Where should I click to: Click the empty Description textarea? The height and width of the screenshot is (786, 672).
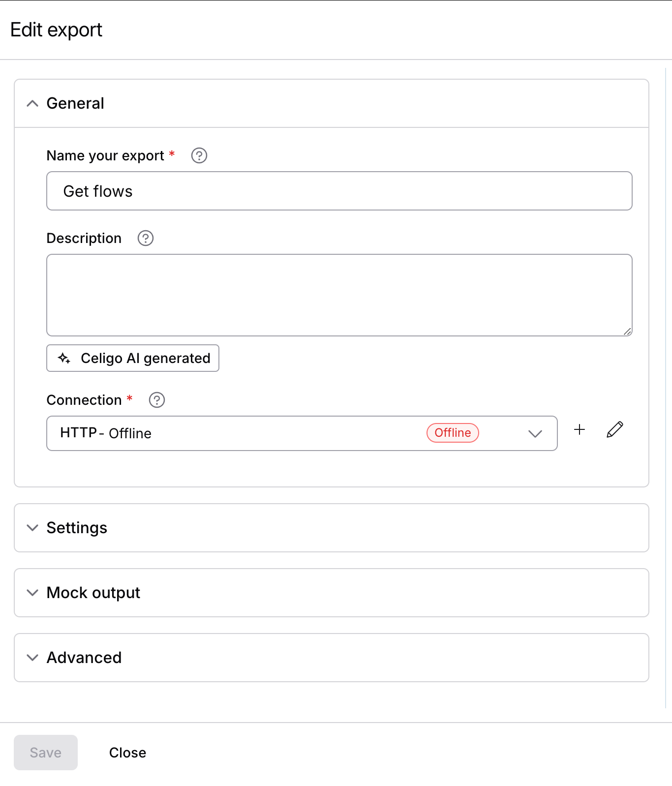click(339, 295)
